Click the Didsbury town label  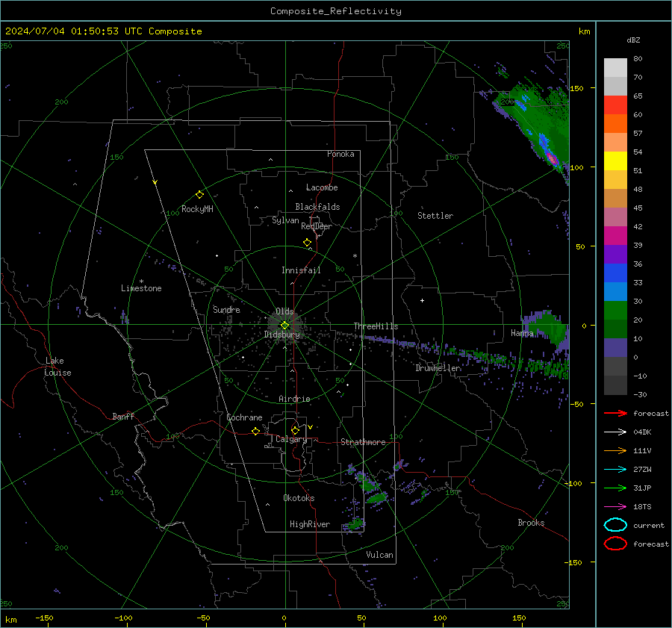tap(282, 335)
